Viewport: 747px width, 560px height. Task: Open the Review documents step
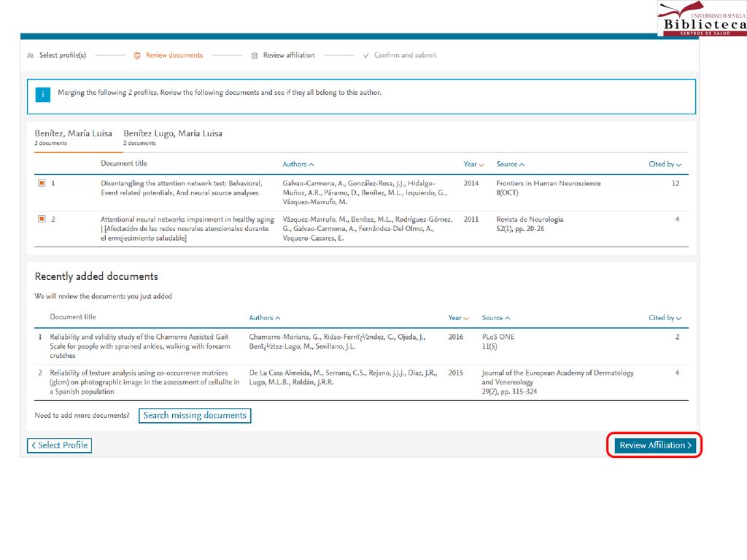point(174,55)
